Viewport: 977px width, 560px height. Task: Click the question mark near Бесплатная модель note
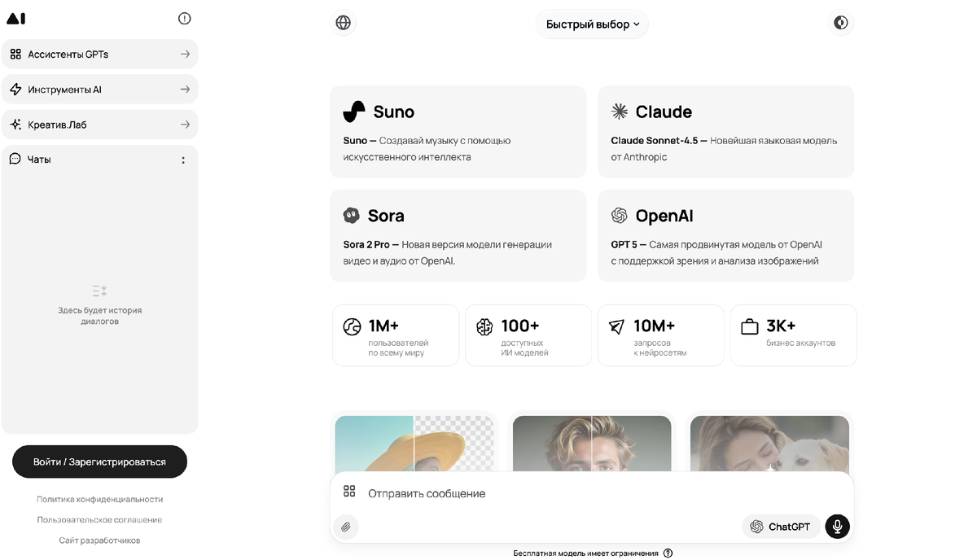(668, 553)
